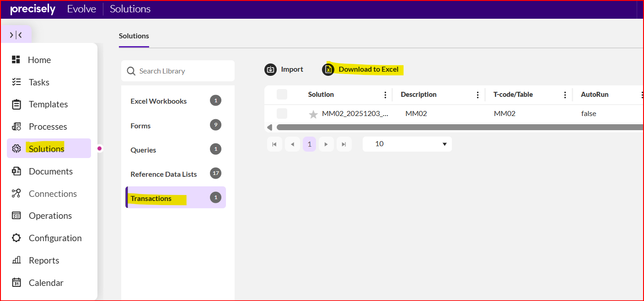Select Reference Data Lists category

pos(176,174)
